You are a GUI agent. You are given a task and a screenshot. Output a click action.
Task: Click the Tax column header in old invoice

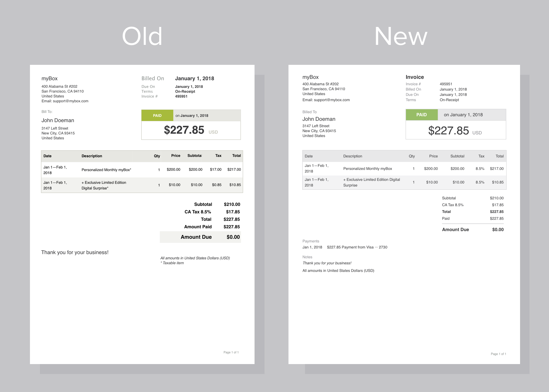[x=218, y=156]
